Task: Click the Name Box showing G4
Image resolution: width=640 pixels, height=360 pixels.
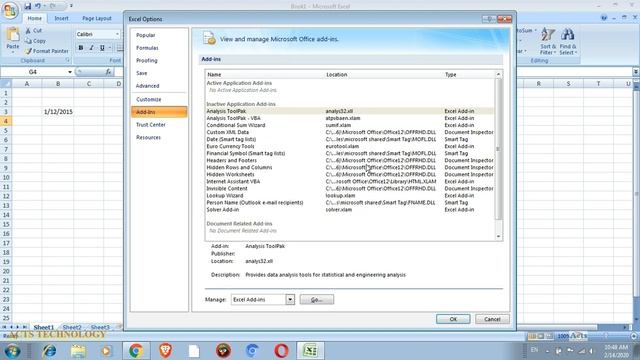Action: pyautogui.click(x=33, y=72)
